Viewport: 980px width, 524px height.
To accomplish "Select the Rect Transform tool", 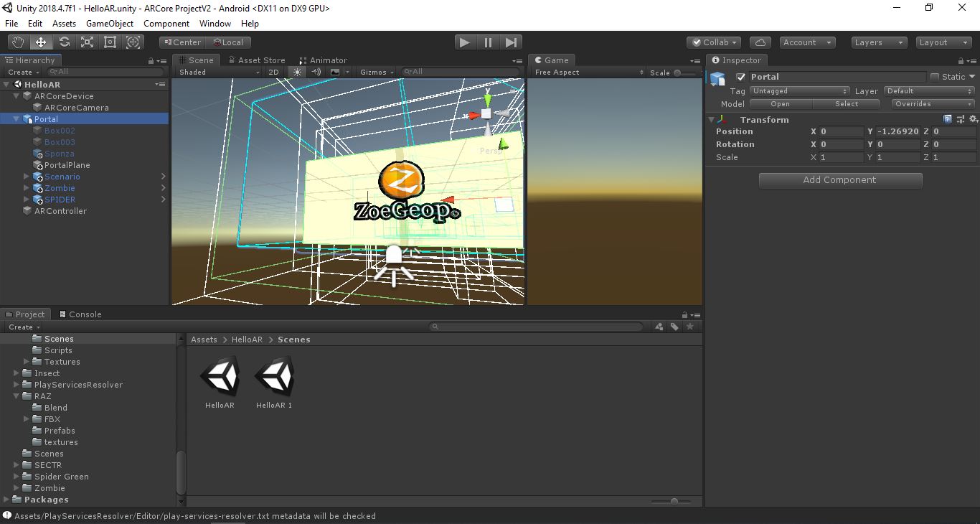I will 110,42.
